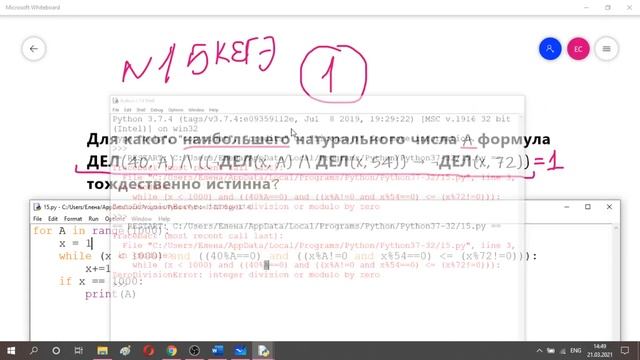This screenshot has height=360, width=640.
Task: Click the 'while' keyword in the editor
Action: click(75, 256)
